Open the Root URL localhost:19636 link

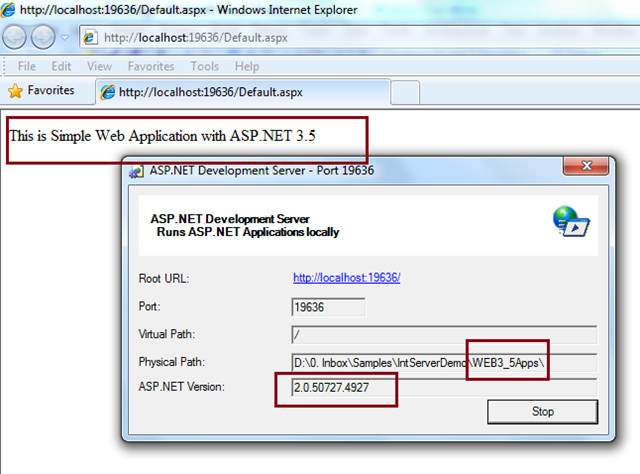346,278
